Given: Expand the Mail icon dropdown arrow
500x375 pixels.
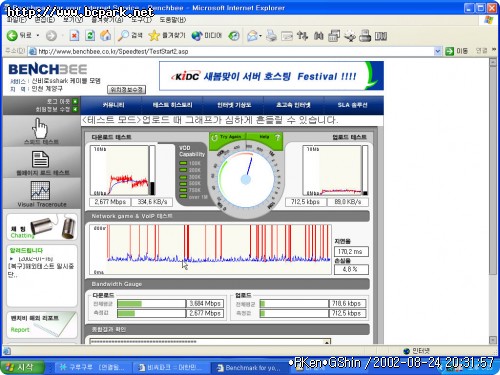Looking at the screenshot, I should point(260,36).
